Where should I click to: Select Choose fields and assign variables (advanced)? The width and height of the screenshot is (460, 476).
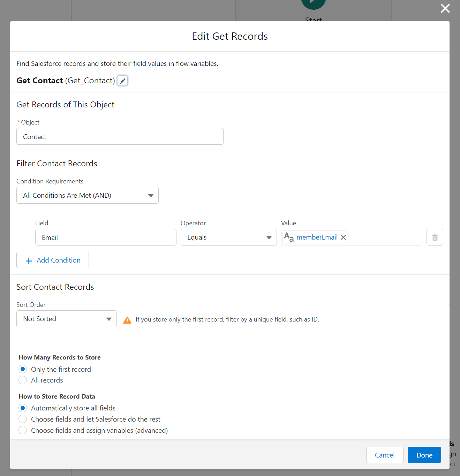23,430
